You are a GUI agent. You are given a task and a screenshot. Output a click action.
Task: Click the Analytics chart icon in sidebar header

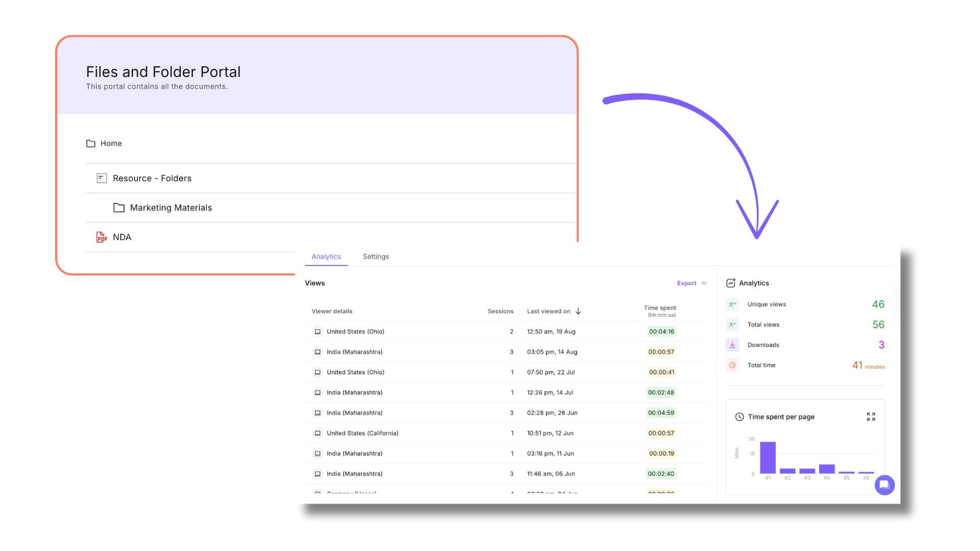pos(731,283)
